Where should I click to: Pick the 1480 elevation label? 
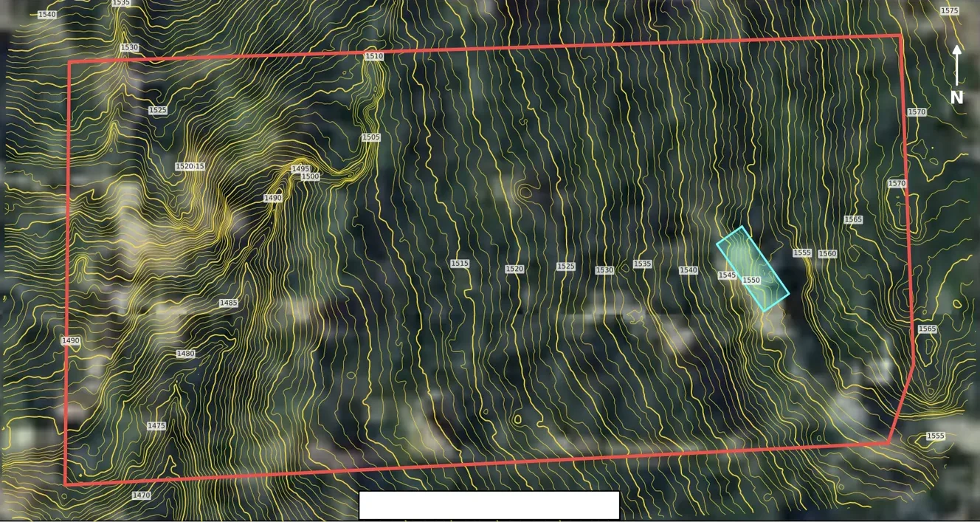coord(186,354)
